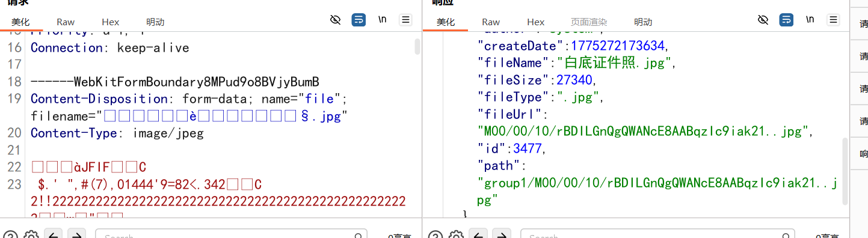The image size is (868, 238).
Task: Switch to response 明动 tab
Action: (x=643, y=22)
